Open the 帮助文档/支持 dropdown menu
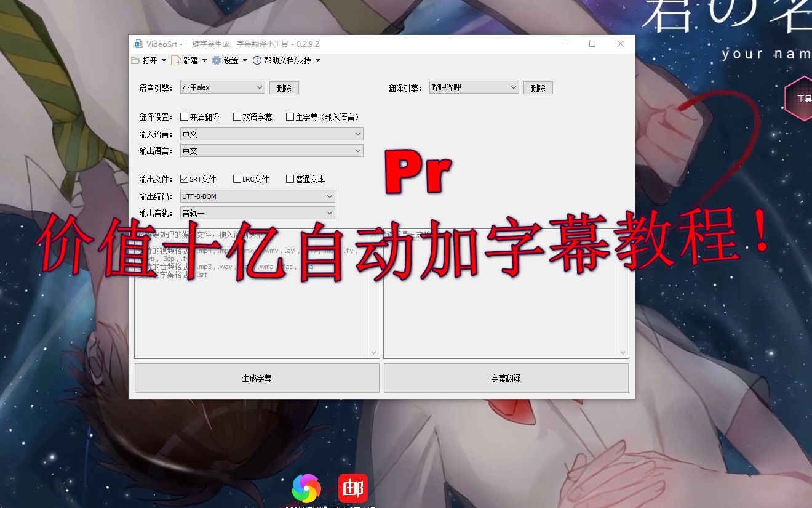 point(319,60)
